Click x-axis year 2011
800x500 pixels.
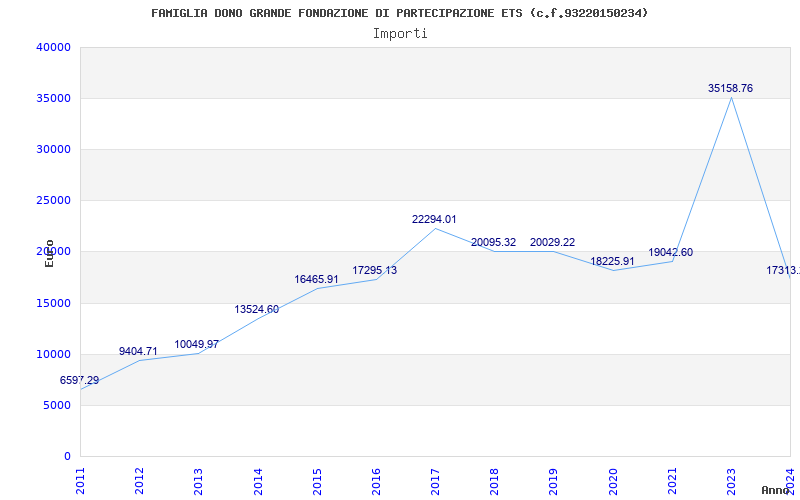(x=81, y=481)
